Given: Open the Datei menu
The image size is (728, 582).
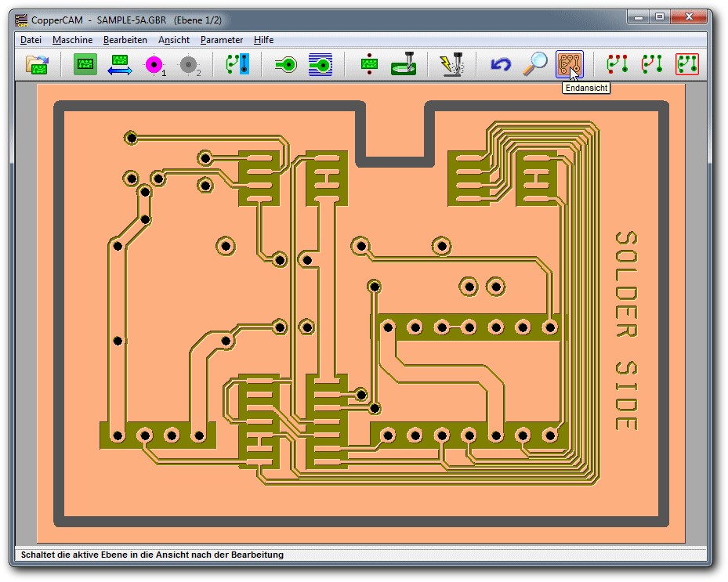Looking at the screenshot, I should pos(31,40).
